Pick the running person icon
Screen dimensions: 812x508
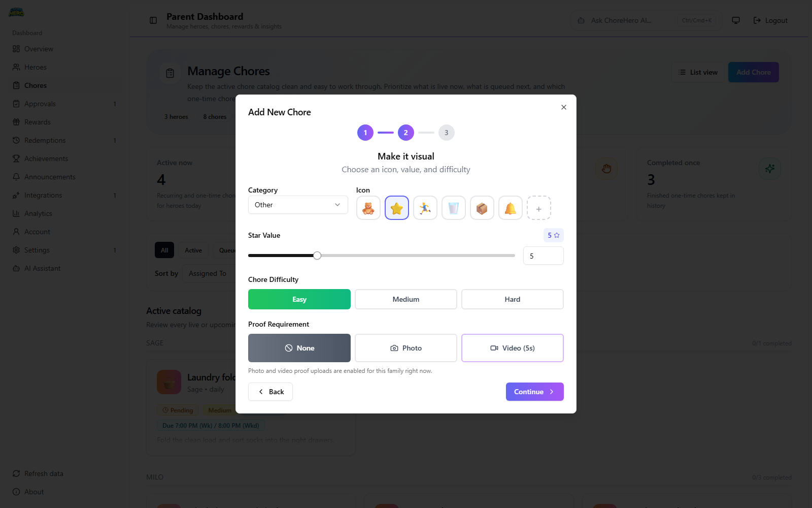pos(425,208)
